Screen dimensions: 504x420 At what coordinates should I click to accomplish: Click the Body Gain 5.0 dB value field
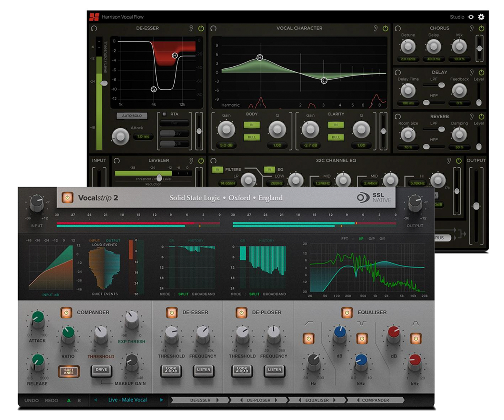pos(226,145)
